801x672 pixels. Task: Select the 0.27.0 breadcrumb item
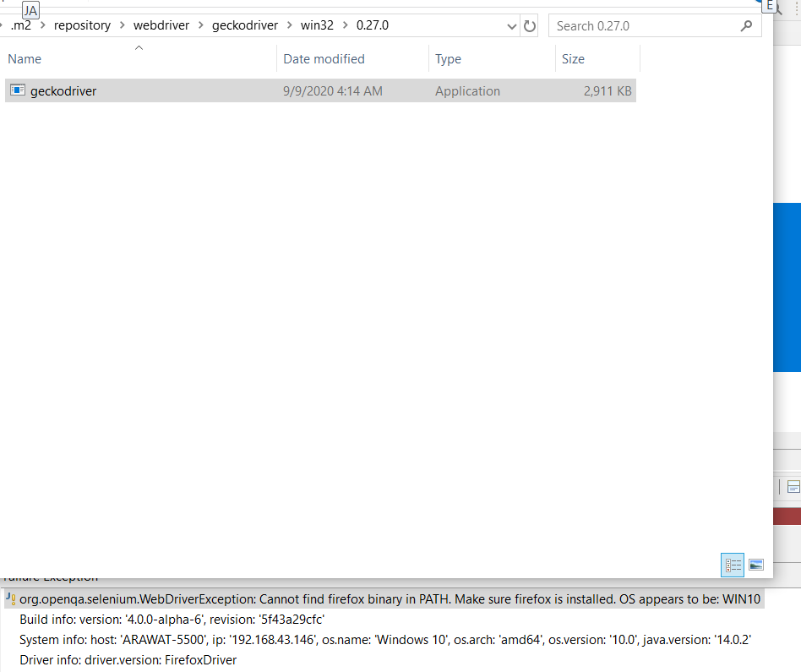click(374, 25)
